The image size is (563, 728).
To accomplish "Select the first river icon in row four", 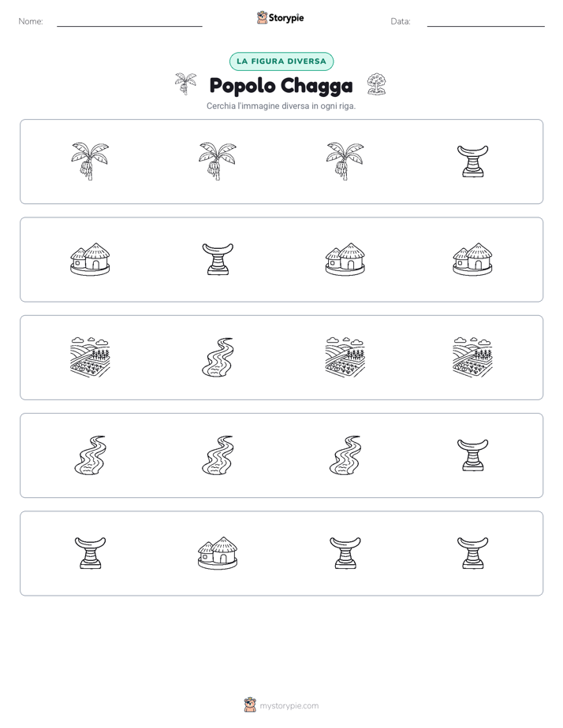I will [x=90, y=455].
